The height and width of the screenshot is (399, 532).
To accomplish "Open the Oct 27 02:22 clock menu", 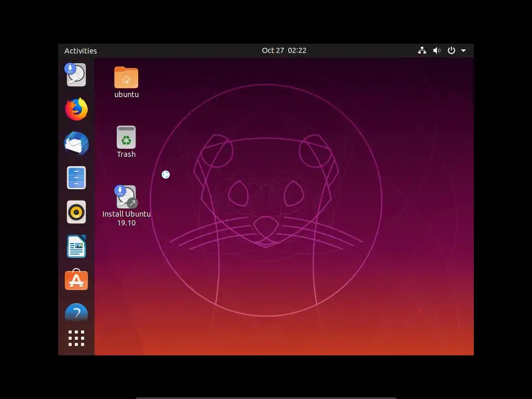I will coord(284,50).
